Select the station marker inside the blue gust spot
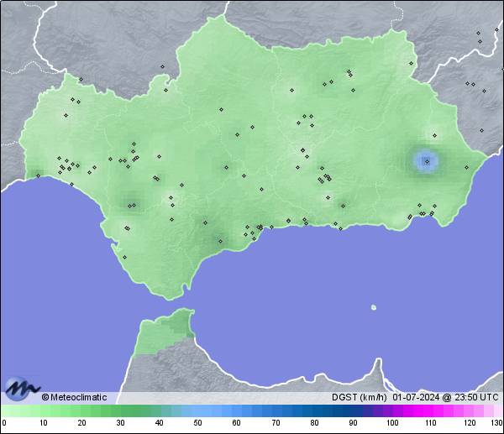 [428, 161]
